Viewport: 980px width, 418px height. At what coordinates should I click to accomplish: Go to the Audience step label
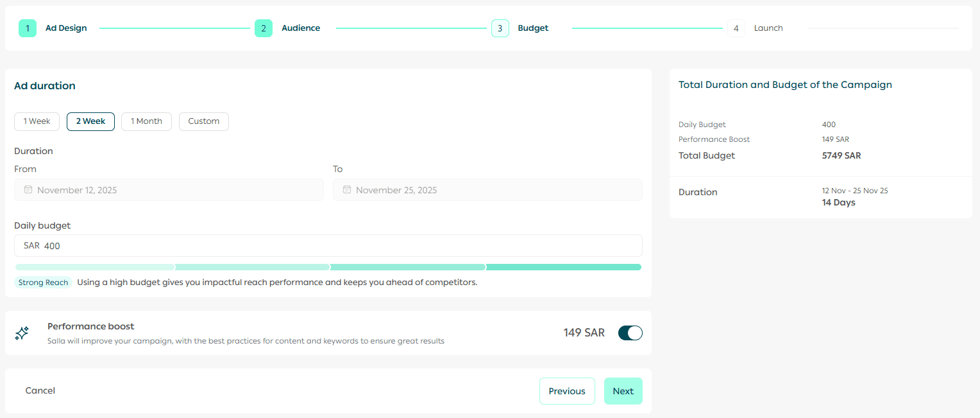(x=301, y=28)
